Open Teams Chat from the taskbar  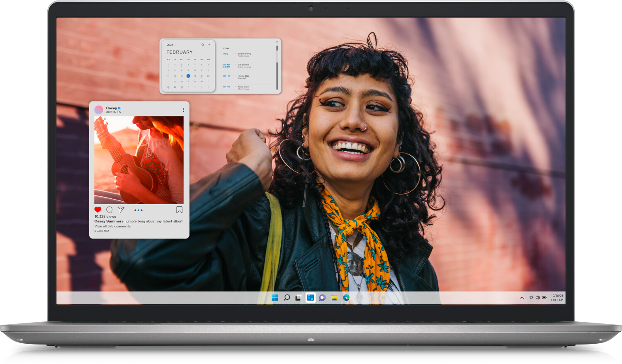click(322, 298)
